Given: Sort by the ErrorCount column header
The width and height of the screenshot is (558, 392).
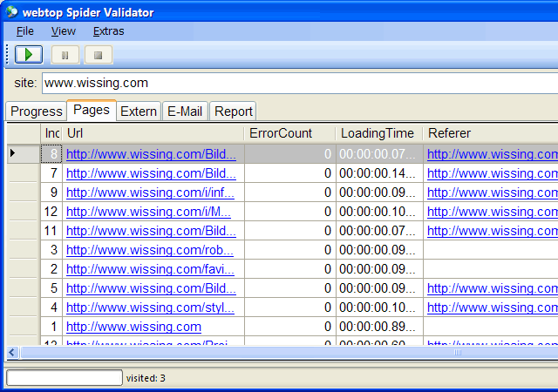Looking at the screenshot, I should click(x=290, y=133).
